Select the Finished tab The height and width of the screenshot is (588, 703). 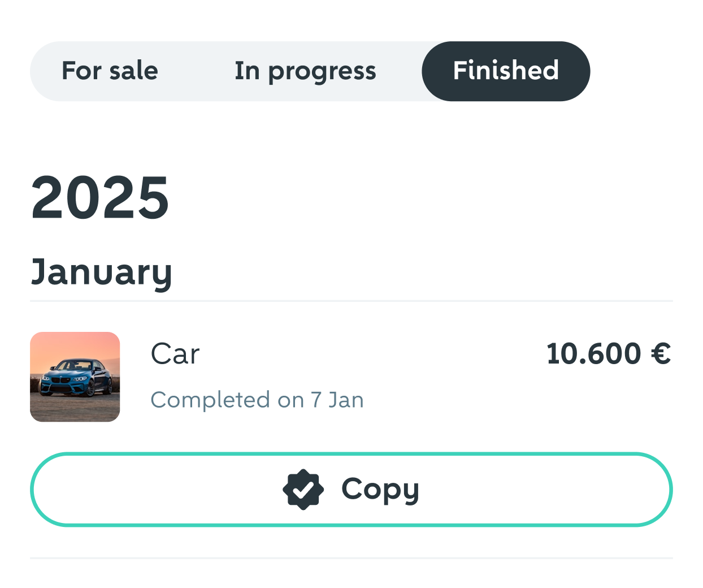click(x=506, y=71)
